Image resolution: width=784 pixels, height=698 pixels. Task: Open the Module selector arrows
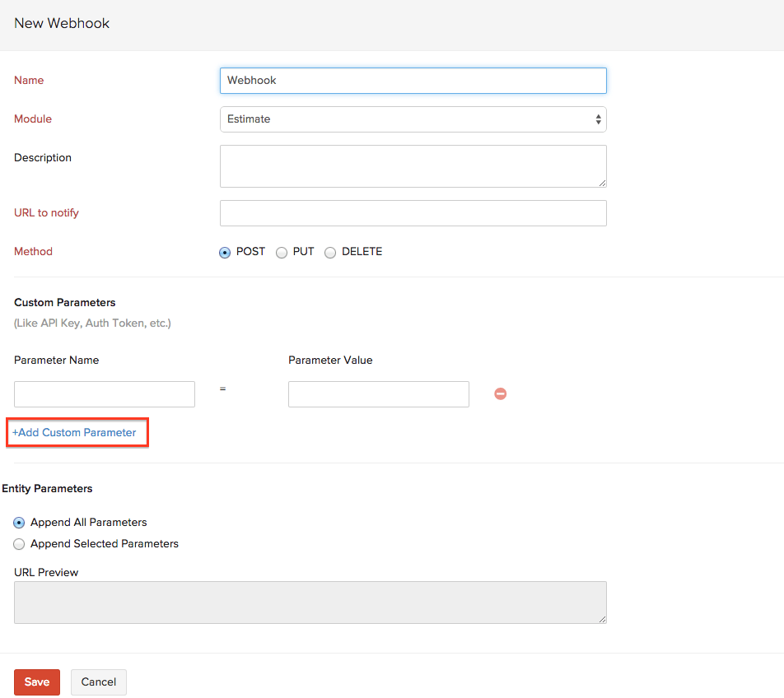(x=598, y=119)
